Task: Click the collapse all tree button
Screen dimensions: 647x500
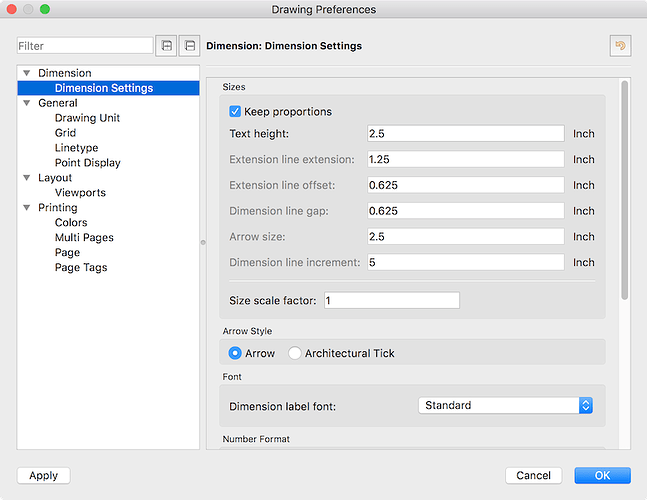Action: click(189, 46)
